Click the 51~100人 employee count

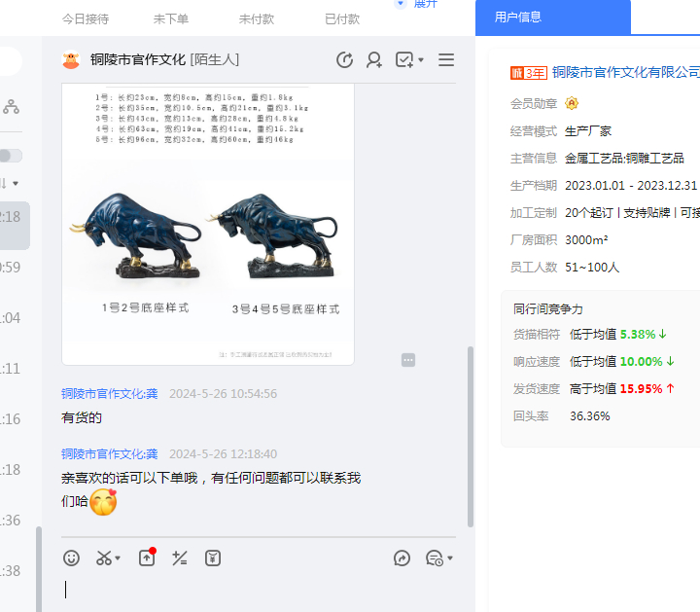592,268
